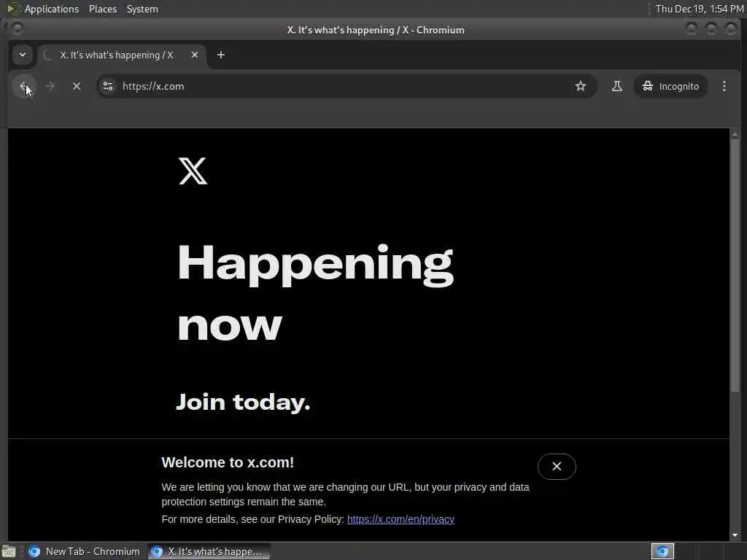Image resolution: width=747 pixels, height=560 pixels.
Task: Click the workspace switcher icon at bottom right
Action: [x=662, y=551]
